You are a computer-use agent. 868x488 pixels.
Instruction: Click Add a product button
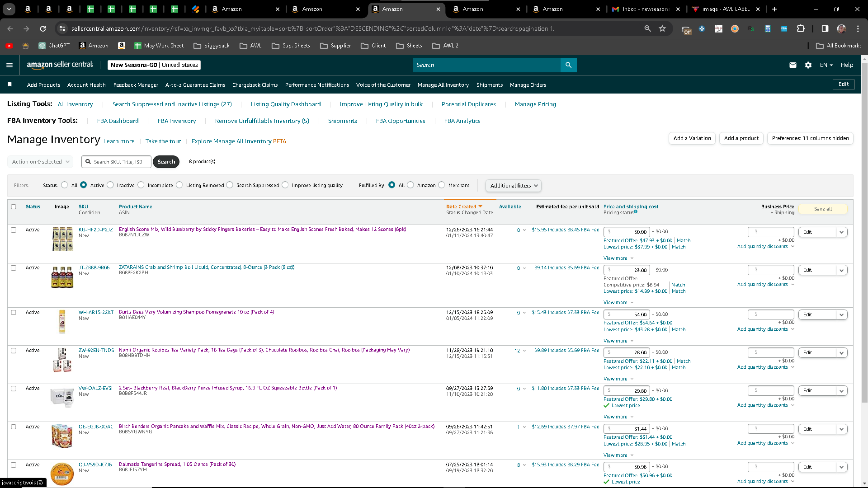pos(741,138)
